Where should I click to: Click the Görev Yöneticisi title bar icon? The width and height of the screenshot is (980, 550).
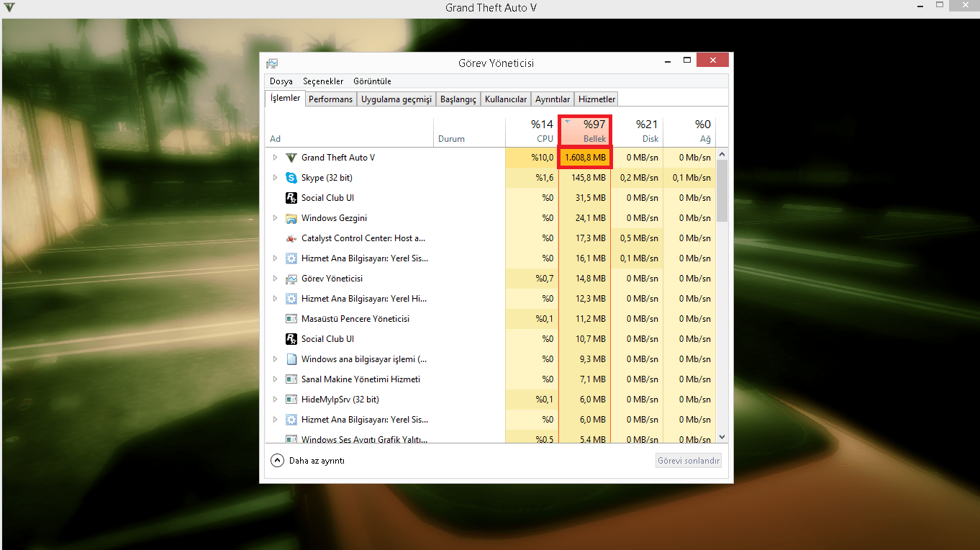coord(272,63)
